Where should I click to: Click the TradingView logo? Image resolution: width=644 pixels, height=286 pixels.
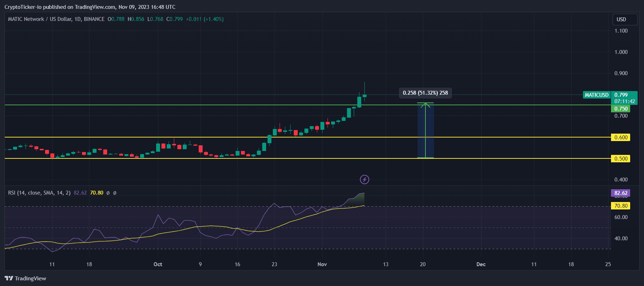click(x=26, y=278)
